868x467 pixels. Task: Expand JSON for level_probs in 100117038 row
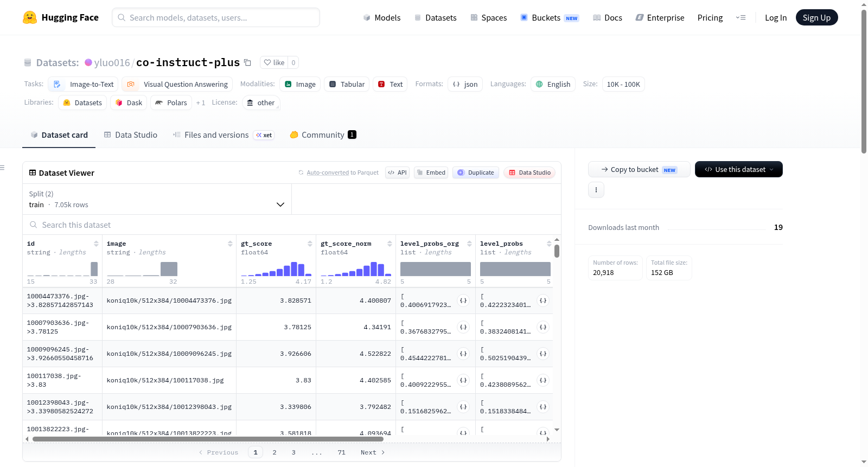pos(543,380)
